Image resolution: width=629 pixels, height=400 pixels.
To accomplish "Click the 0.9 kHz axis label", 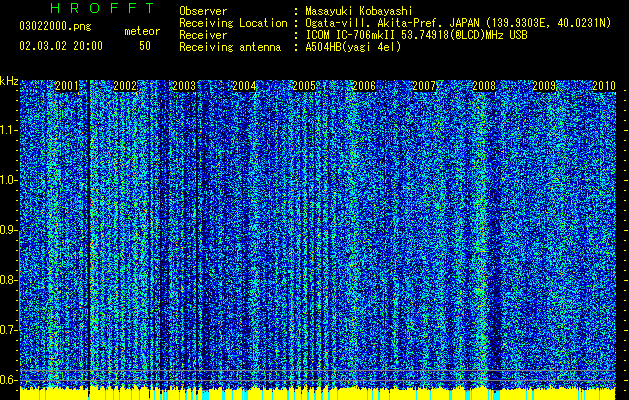I will 7,230.
